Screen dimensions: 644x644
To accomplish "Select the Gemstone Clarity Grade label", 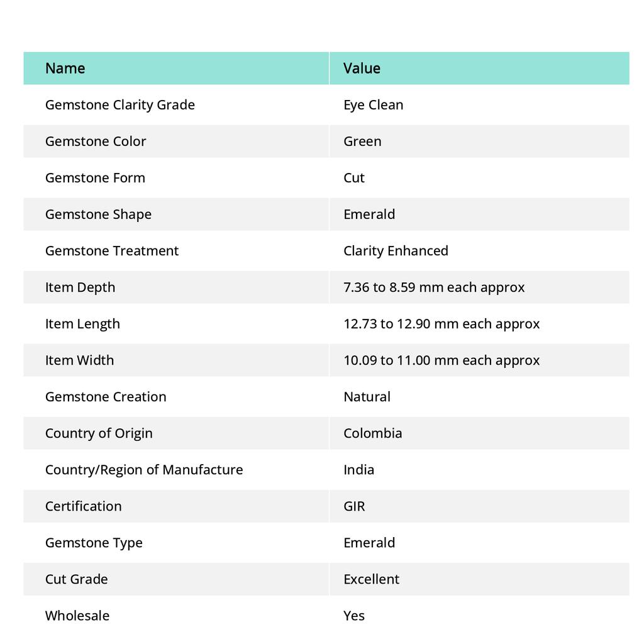I will click(x=120, y=105).
